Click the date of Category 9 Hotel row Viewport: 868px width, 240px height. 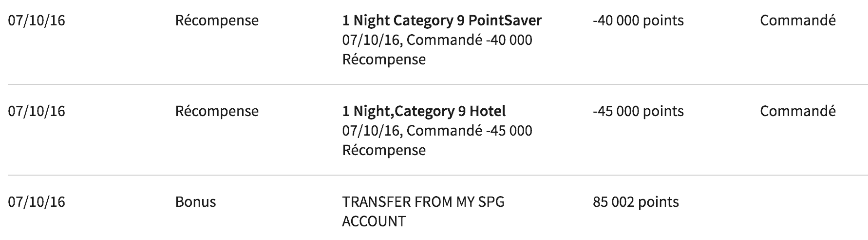(x=37, y=111)
